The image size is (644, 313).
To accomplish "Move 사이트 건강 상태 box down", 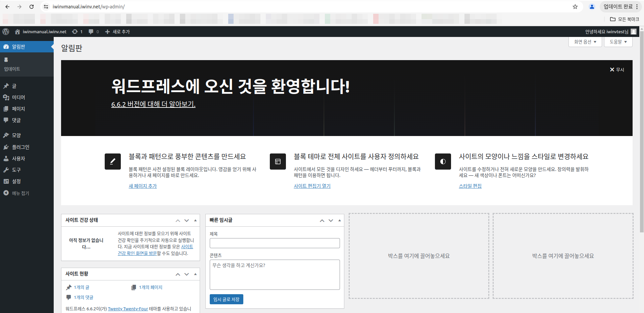I will (x=187, y=221).
